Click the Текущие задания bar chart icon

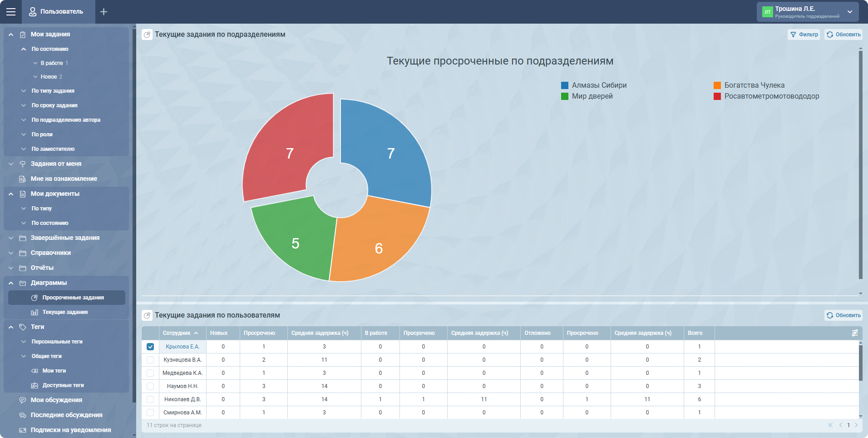point(35,313)
